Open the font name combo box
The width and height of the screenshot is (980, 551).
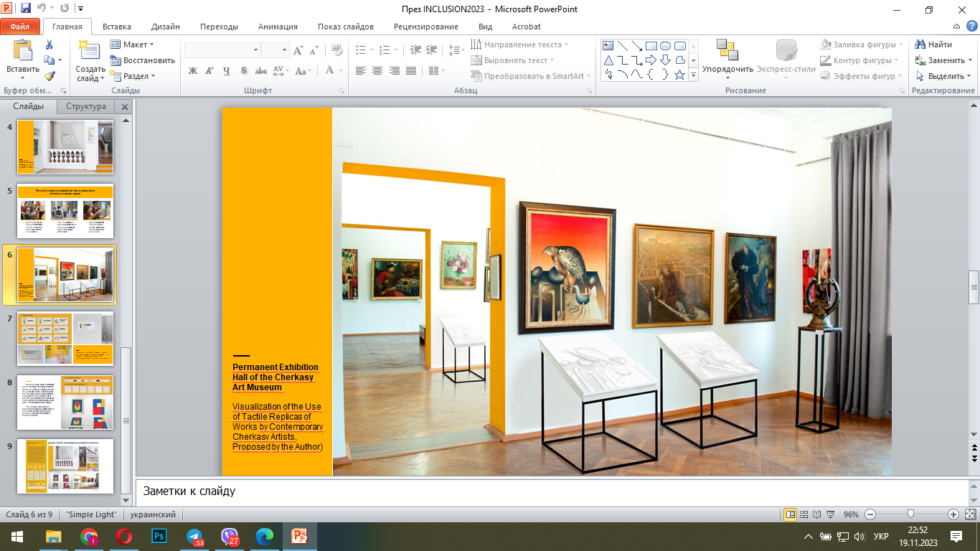click(222, 50)
